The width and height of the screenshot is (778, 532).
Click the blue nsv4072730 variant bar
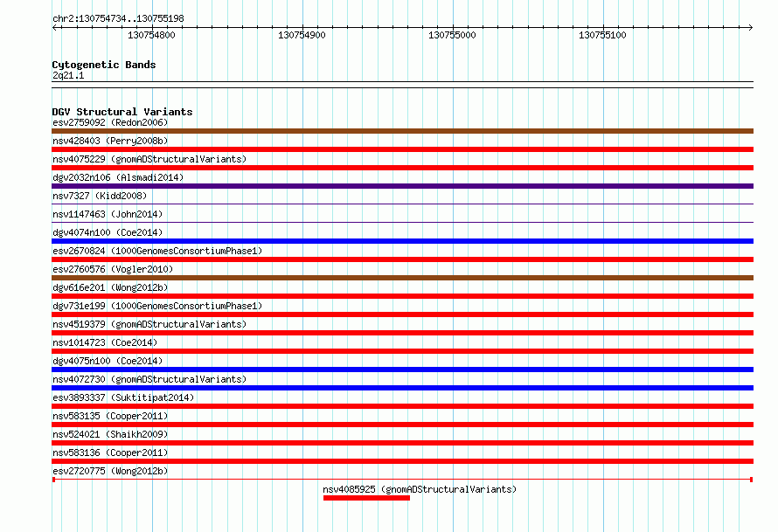[x=402, y=388]
